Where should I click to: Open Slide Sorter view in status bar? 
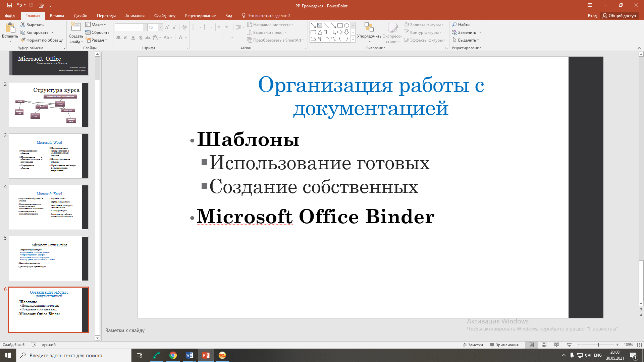tap(544, 345)
